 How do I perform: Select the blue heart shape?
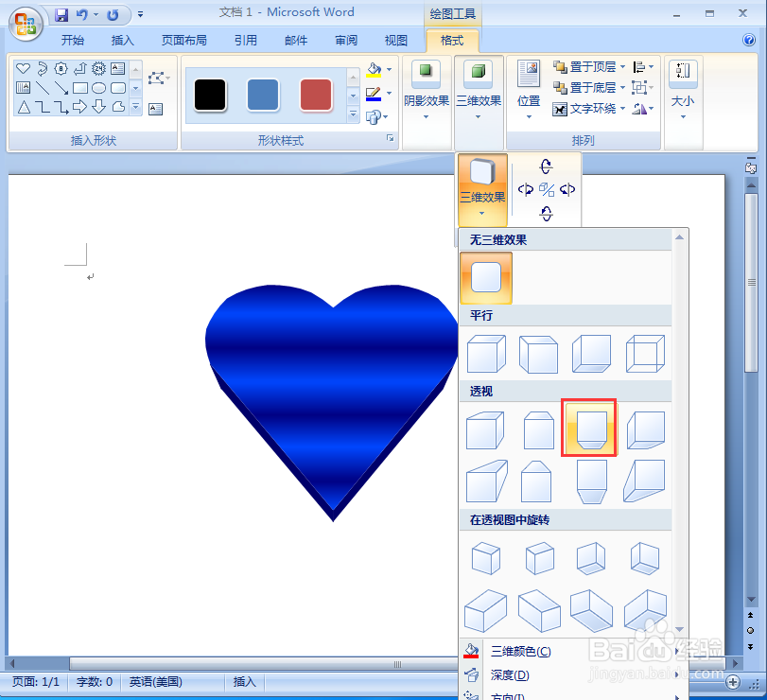click(x=332, y=403)
